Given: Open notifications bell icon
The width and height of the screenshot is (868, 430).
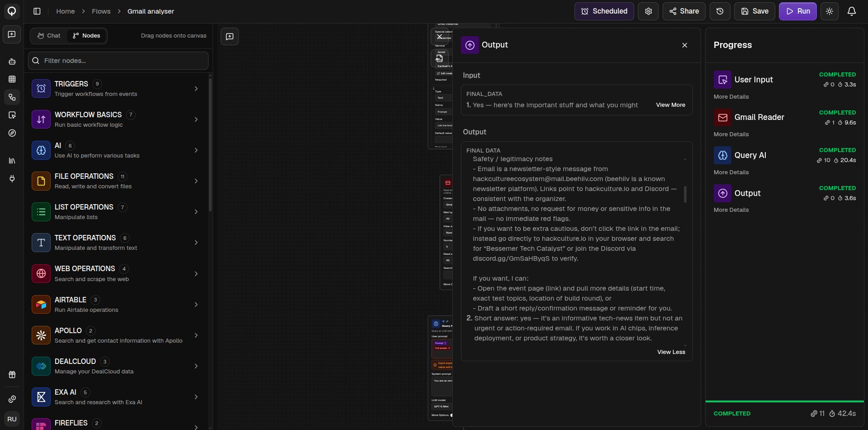Looking at the screenshot, I should 851,11.
